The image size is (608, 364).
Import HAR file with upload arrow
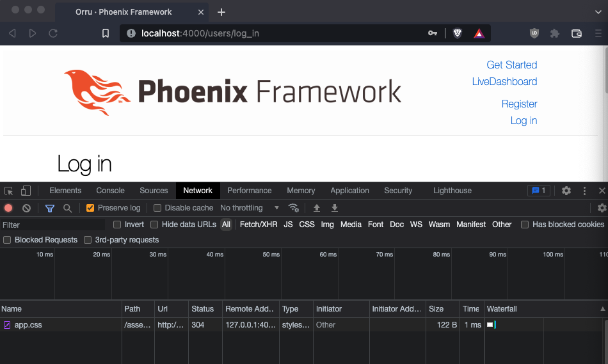[317, 208]
